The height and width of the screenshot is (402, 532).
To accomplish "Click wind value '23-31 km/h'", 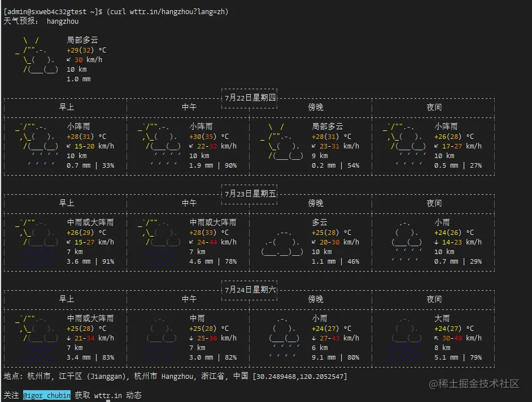I will tap(339, 146).
